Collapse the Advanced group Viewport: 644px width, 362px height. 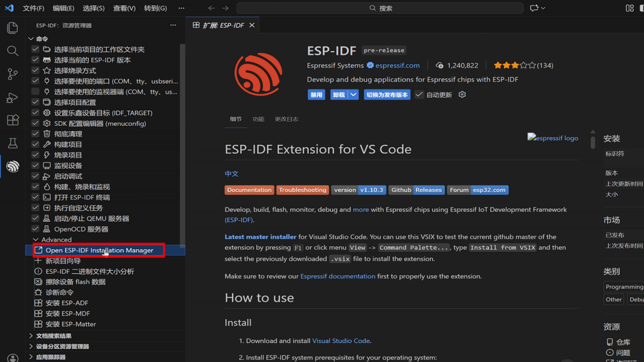coord(36,240)
